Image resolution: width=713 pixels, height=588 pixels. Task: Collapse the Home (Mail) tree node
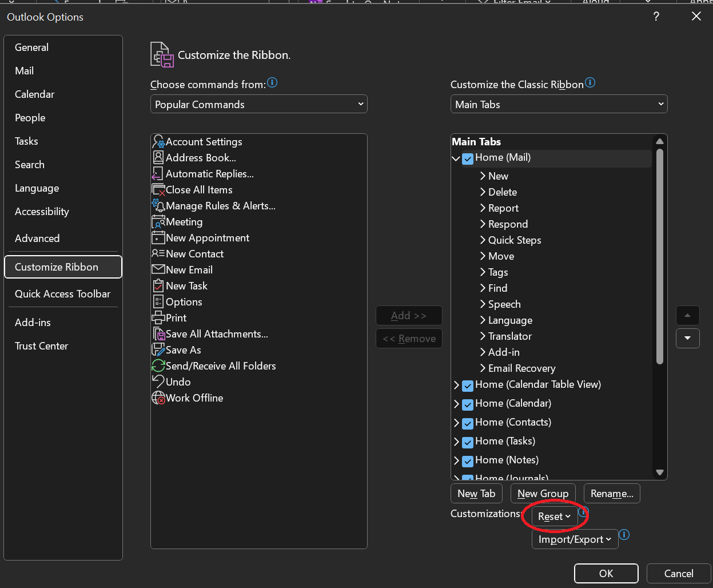click(x=456, y=158)
